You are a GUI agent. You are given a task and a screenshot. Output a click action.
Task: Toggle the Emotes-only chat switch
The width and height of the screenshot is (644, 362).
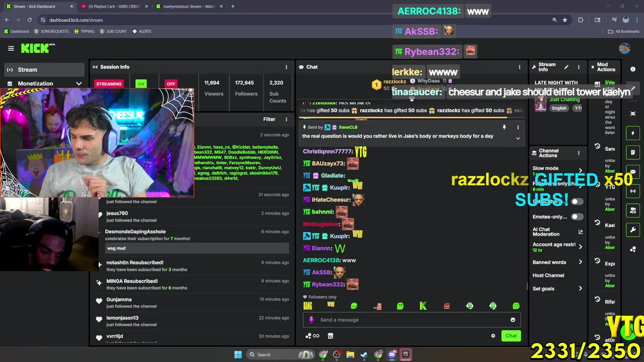(x=577, y=217)
